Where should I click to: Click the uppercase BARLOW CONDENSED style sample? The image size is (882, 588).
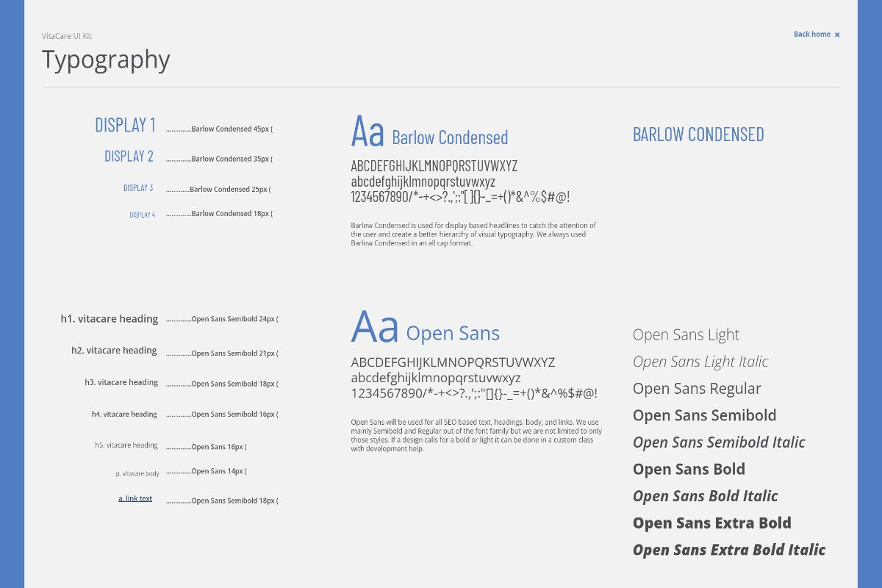698,135
